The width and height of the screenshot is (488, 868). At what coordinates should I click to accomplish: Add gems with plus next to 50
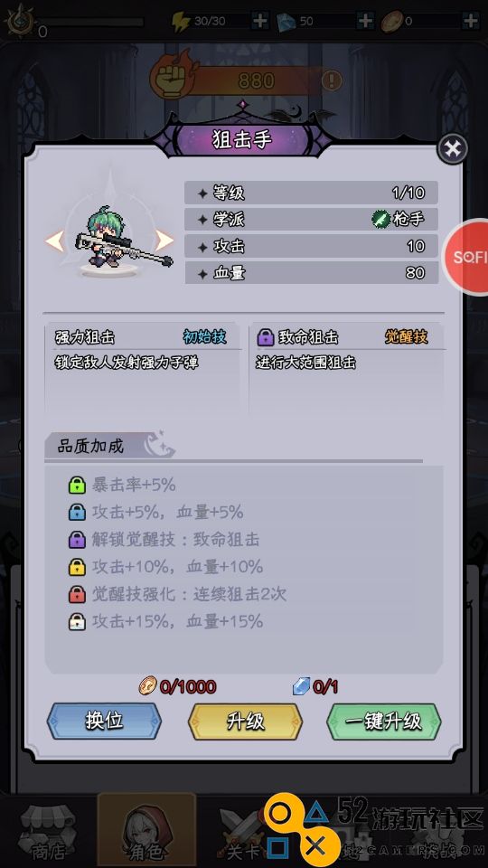(x=365, y=21)
